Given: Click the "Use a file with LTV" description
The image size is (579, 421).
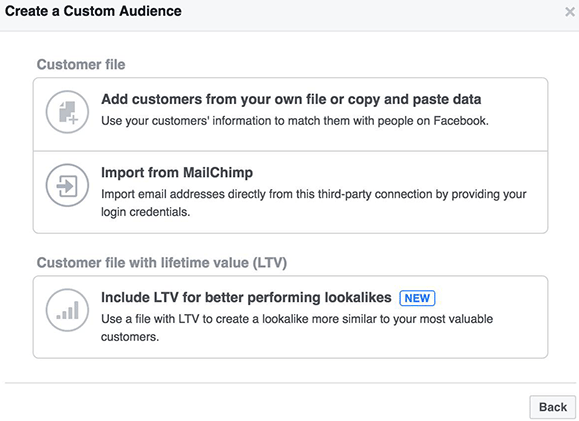Looking at the screenshot, I should click(297, 328).
